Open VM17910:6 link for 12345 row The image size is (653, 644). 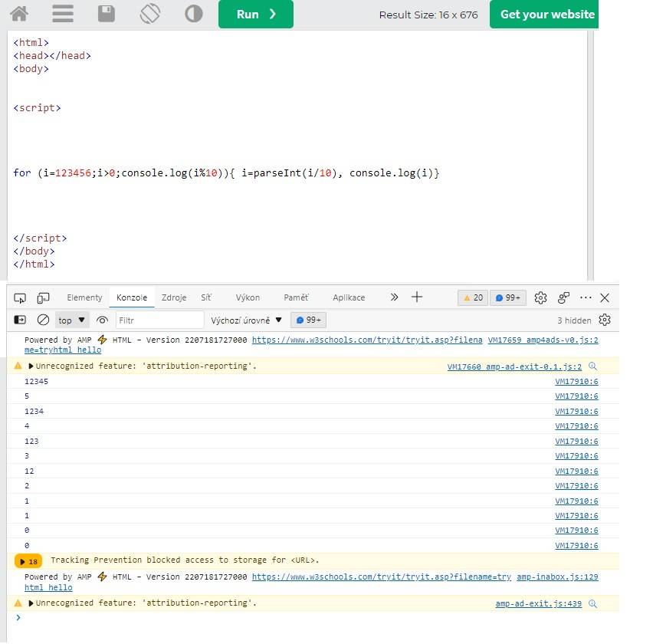(x=576, y=382)
